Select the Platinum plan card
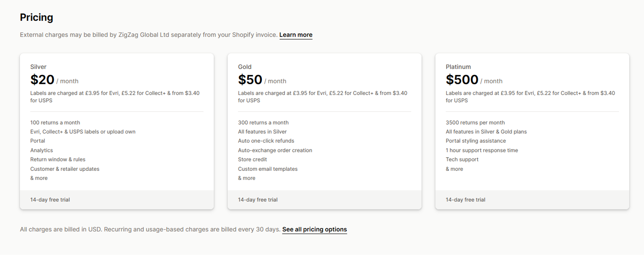 pos(532,130)
